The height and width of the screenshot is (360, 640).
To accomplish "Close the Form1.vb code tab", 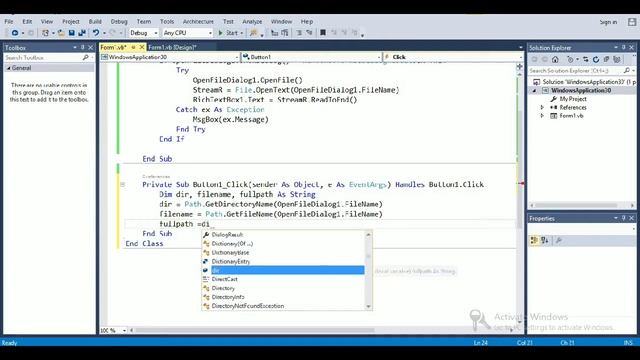I will (142, 47).
